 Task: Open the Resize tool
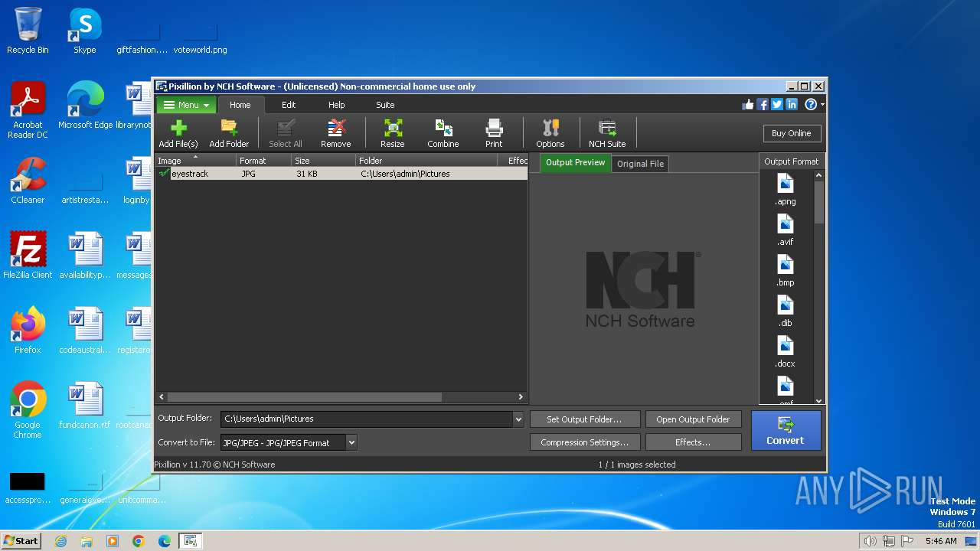pos(393,134)
